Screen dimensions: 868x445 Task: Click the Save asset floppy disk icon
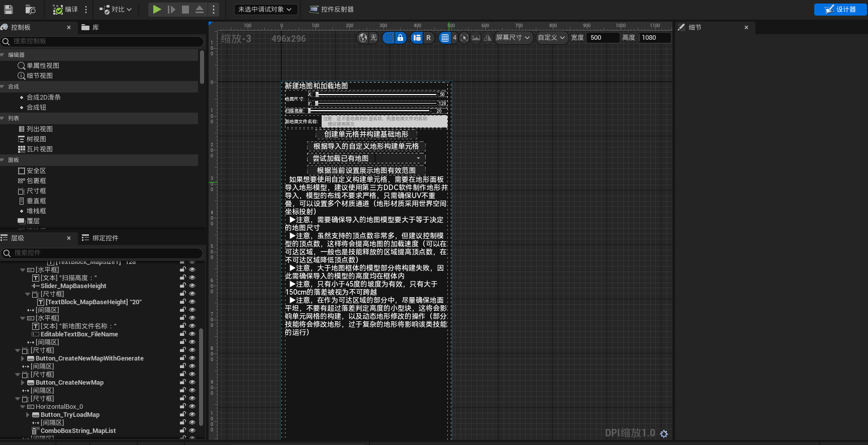click(9, 10)
